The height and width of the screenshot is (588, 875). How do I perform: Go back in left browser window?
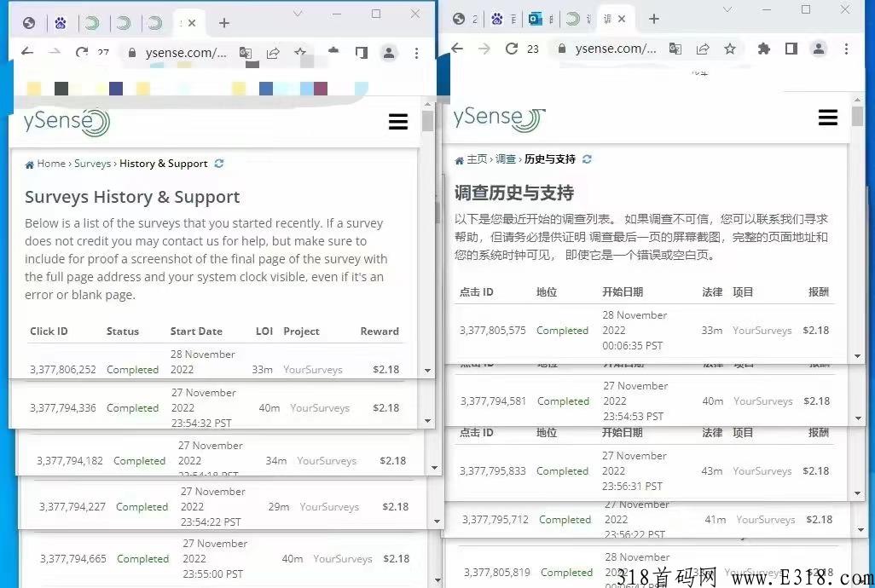(27, 52)
